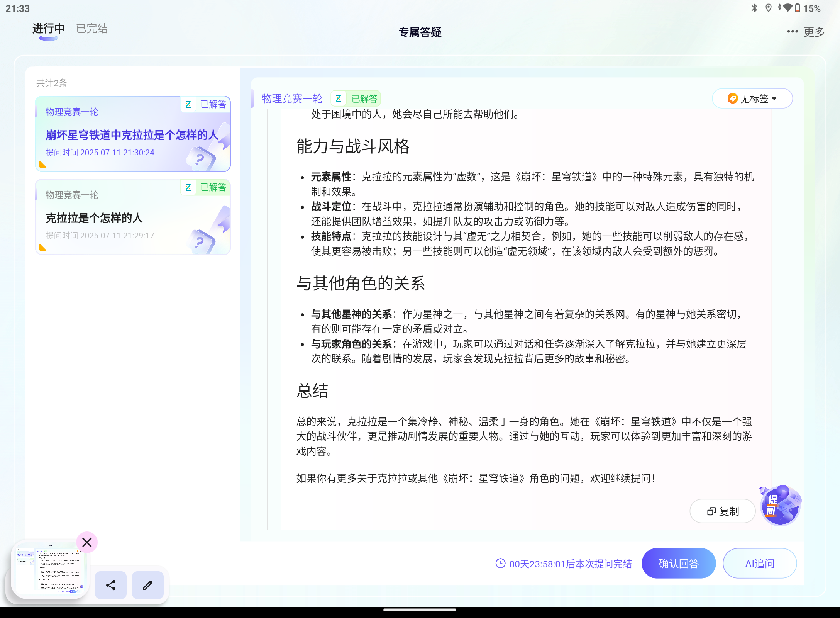
Task: Click the AI追问 follow-up button
Action: coord(759,563)
